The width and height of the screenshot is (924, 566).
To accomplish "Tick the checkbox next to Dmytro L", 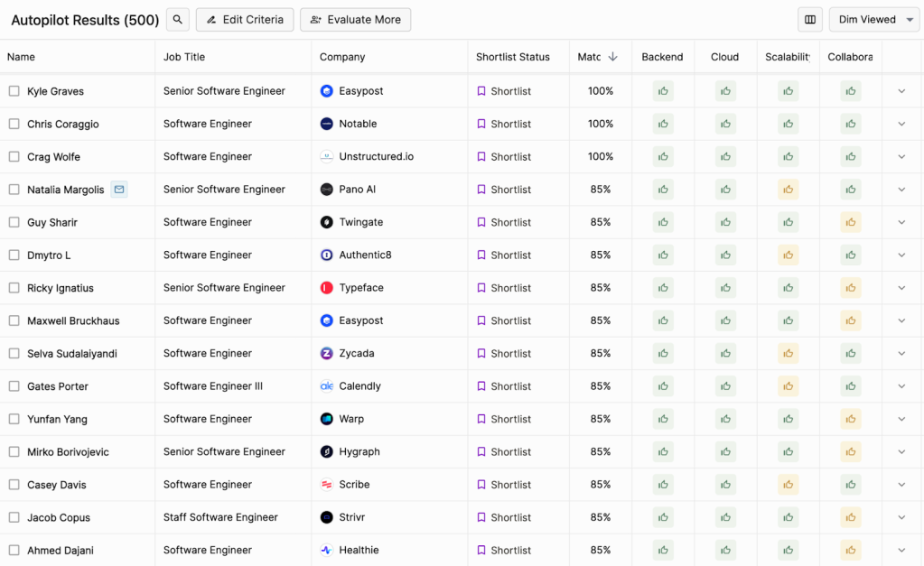I will pos(14,255).
